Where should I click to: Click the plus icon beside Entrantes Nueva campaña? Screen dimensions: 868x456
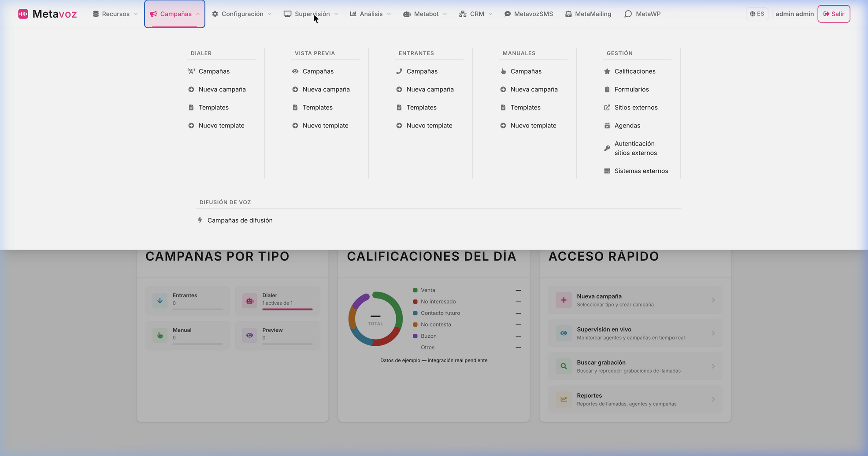pos(399,90)
